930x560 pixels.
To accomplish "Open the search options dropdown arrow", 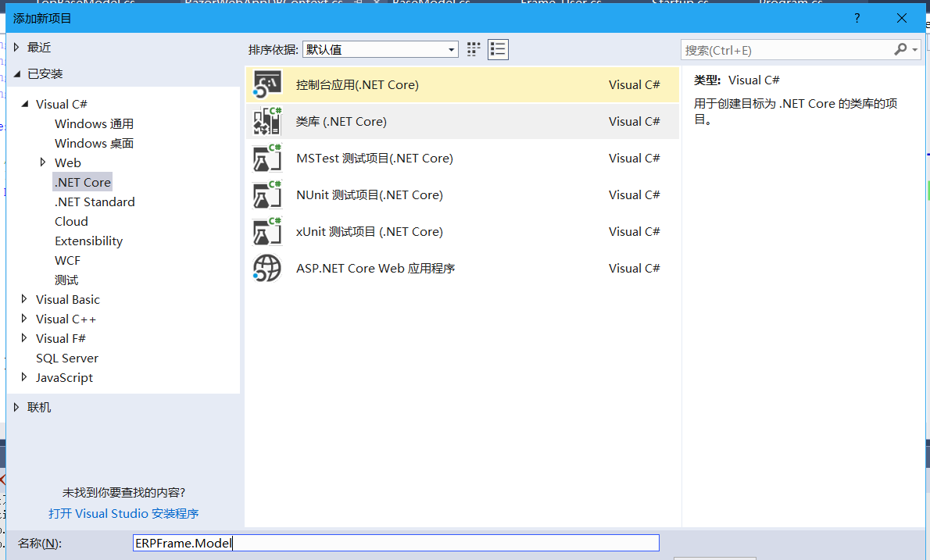I will click(x=915, y=50).
